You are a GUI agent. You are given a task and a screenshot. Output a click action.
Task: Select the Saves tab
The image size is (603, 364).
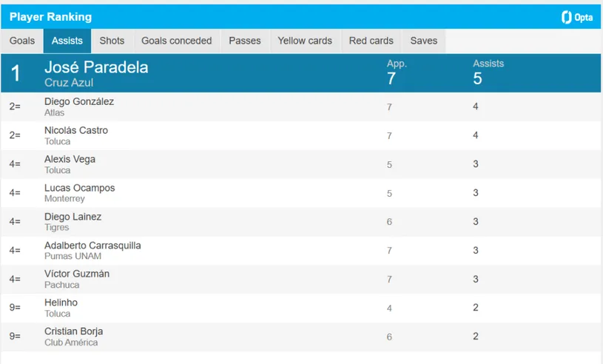tap(424, 41)
